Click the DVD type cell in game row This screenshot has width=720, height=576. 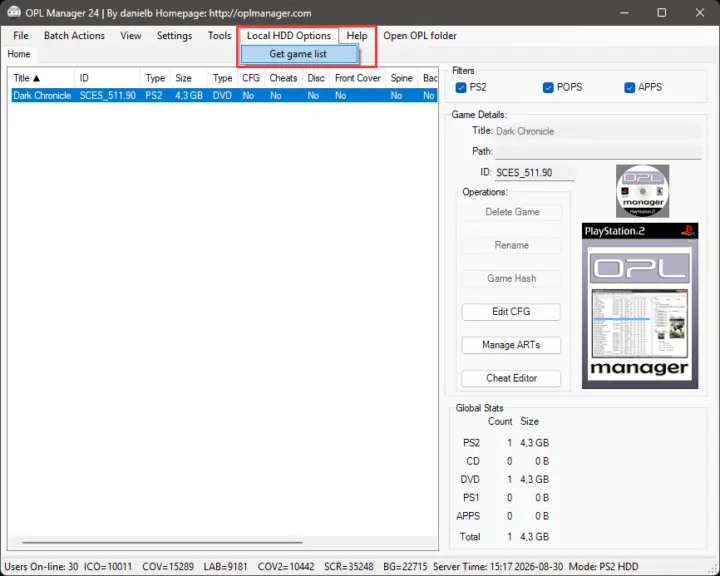pyautogui.click(x=222, y=96)
